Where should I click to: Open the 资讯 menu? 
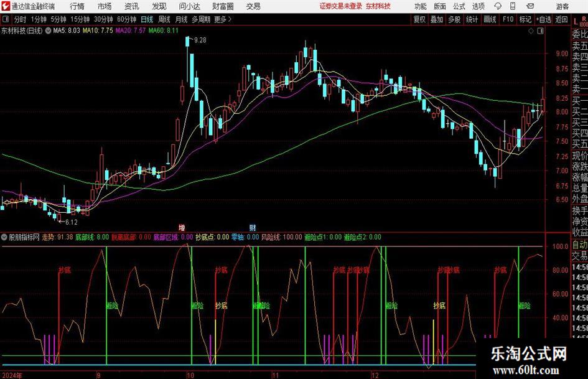tap(132, 6)
